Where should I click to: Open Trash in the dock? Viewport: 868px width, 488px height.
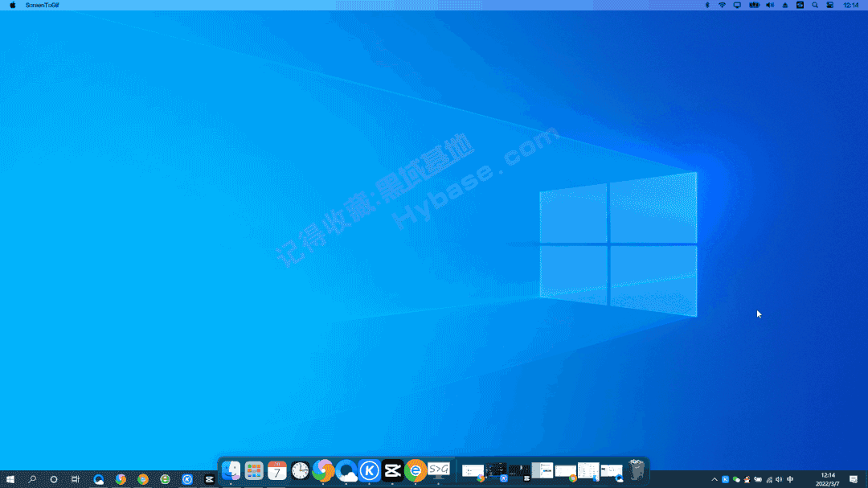[637, 470]
